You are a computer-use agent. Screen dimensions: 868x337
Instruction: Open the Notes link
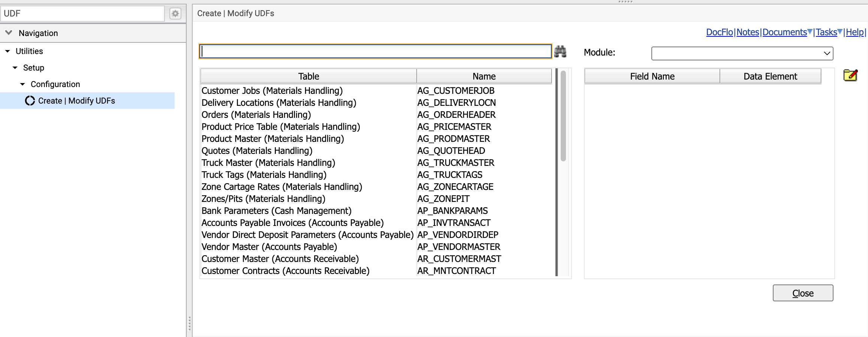[x=748, y=32]
